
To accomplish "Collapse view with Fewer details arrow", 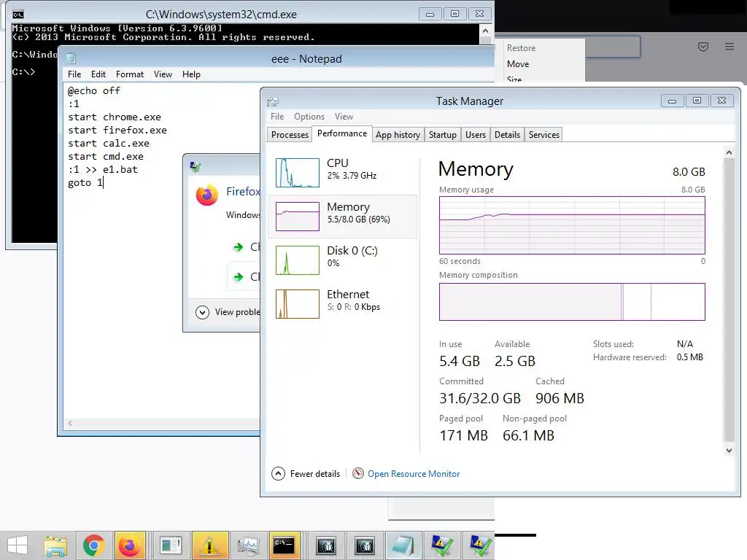I will 278,474.
